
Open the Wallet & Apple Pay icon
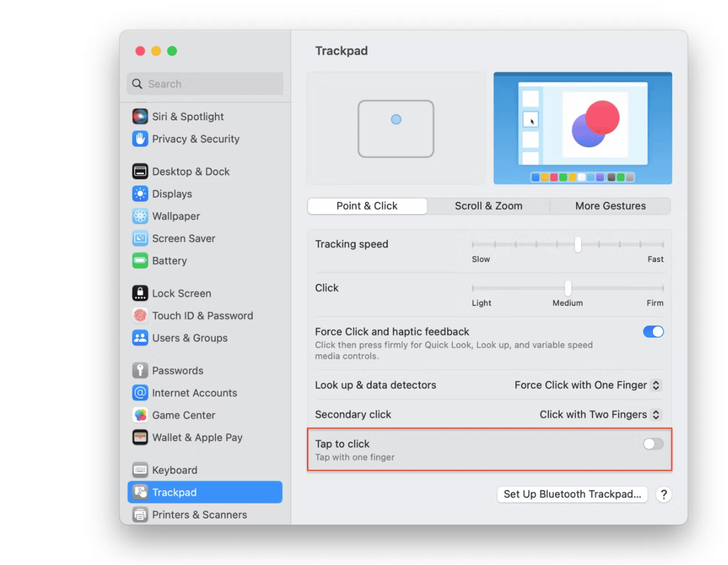(140, 438)
